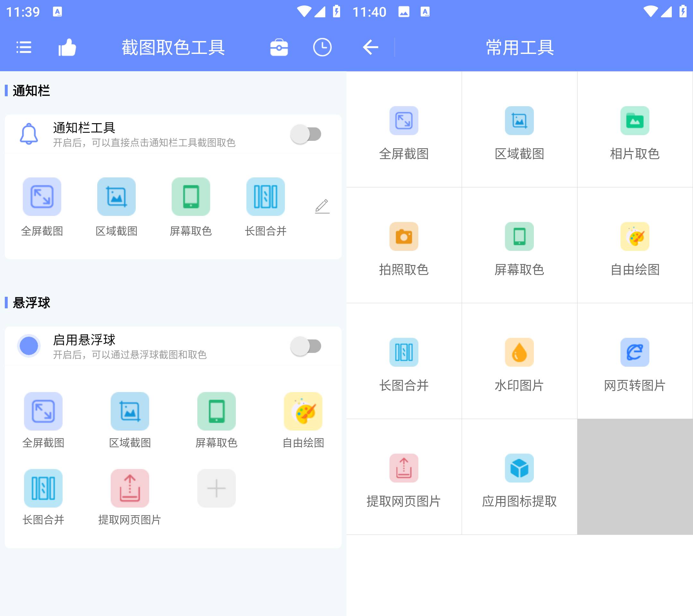This screenshot has width=693, height=616.
Task: Launch 应用图标提取 tool
Action: click(519, 468)
